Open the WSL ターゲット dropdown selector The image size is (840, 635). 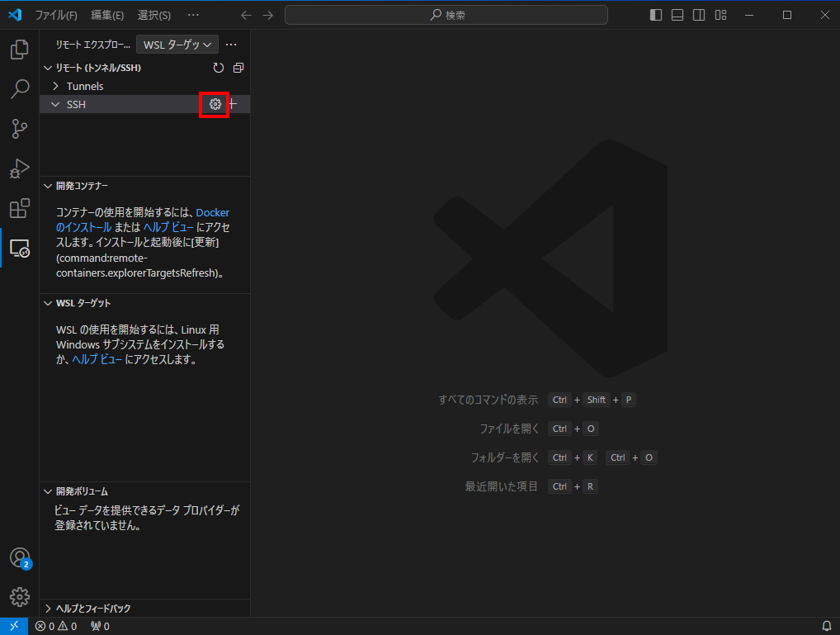[x=177, y=45]
